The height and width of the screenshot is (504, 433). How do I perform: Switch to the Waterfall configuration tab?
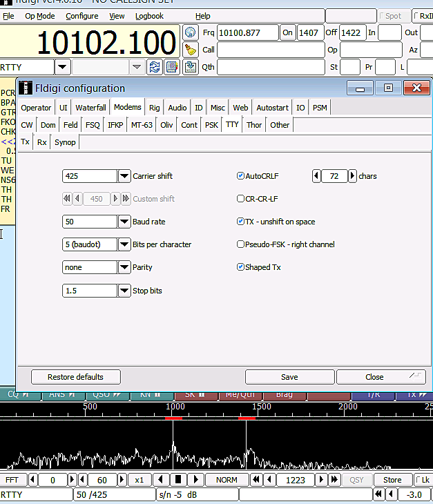click(x=90, y=108)
